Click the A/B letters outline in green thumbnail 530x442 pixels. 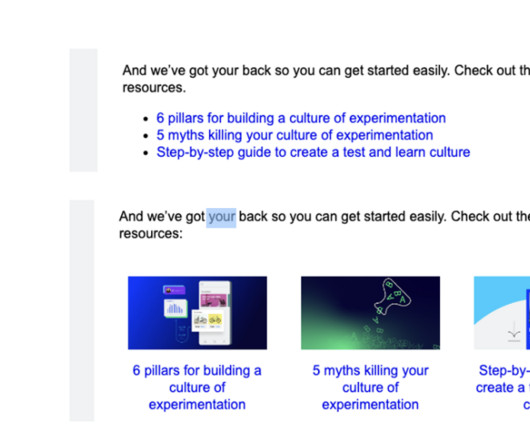coord(392,294)
